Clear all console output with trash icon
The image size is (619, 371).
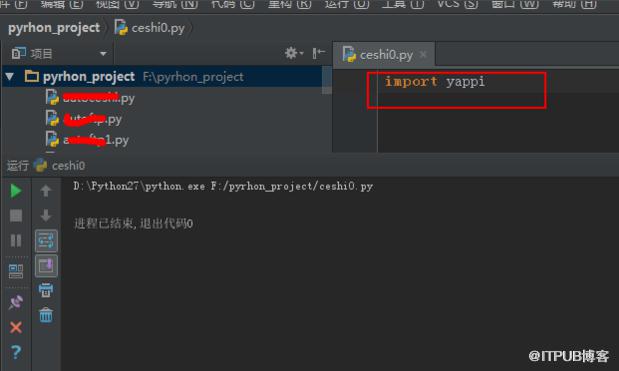[x=46, y=315]
